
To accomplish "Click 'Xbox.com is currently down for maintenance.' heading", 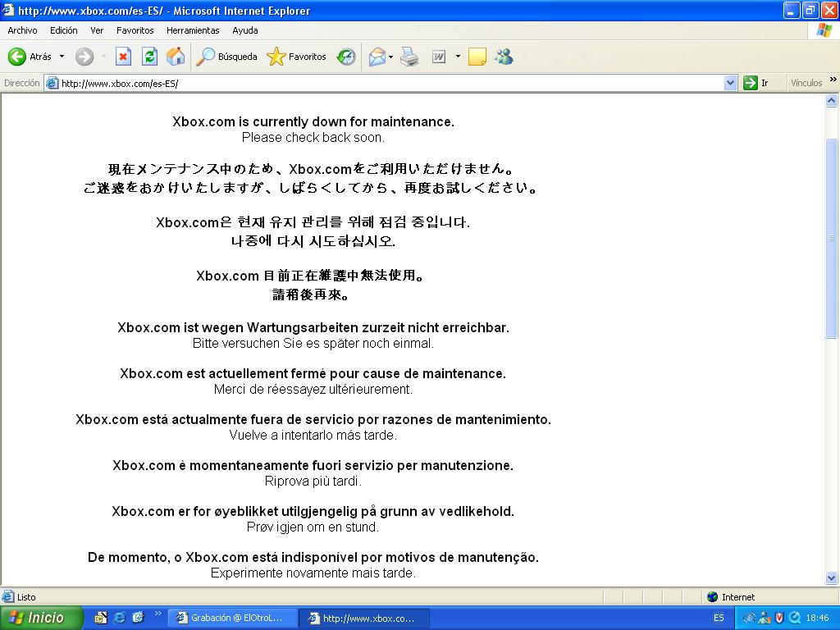I will 313,121.
